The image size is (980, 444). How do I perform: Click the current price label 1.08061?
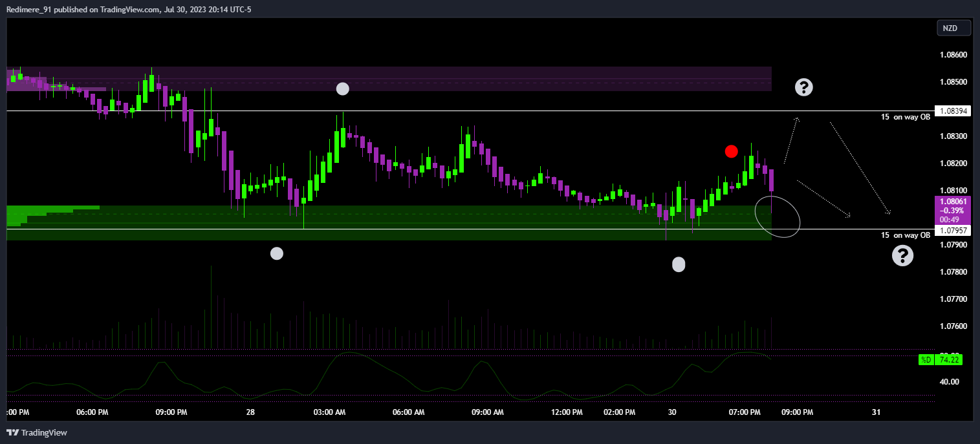[953, 210]
